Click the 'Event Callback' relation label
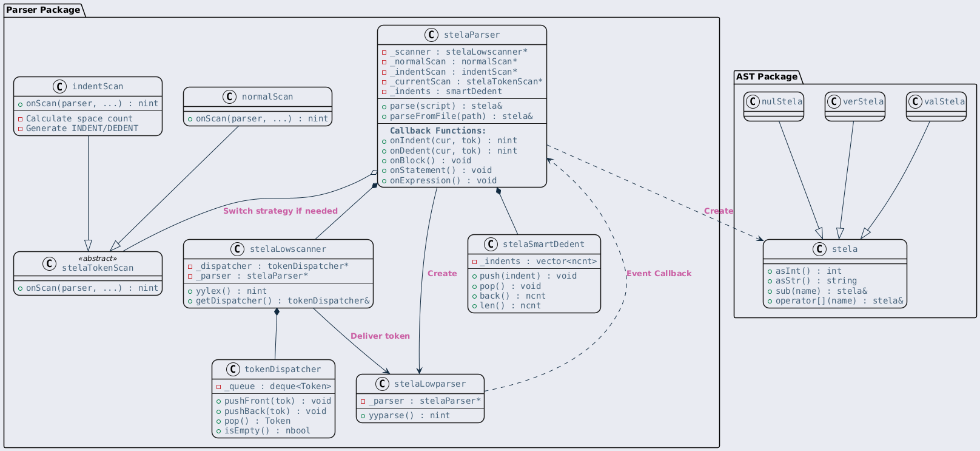This screenshot has width=980, height=451. (659, 274)
